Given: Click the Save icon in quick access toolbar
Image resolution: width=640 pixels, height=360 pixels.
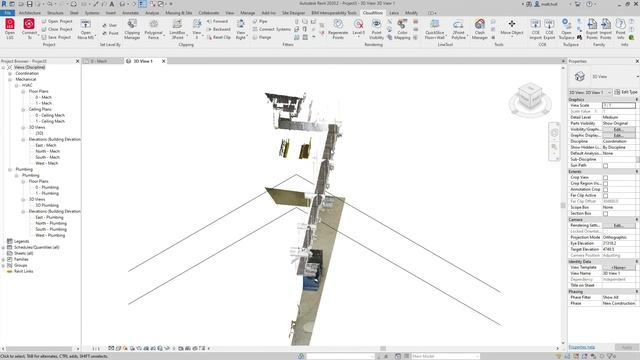Looking at the screenshot, I should 29,4.
